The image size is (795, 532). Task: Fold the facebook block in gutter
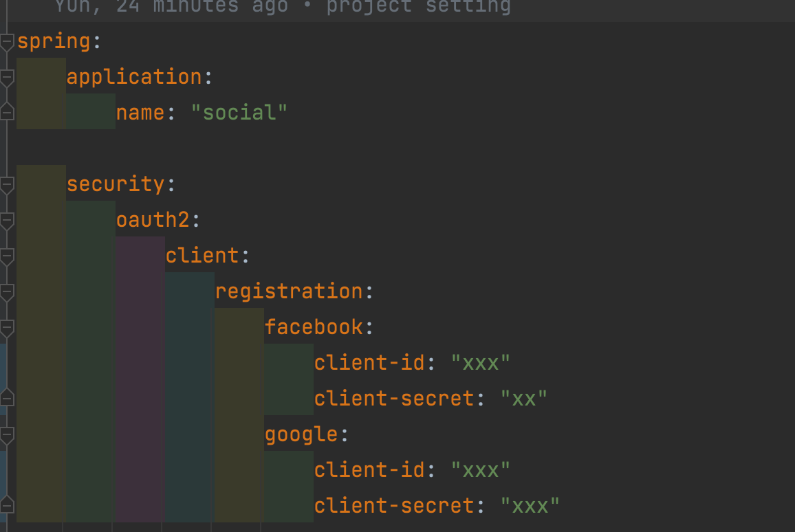[7, 329]
